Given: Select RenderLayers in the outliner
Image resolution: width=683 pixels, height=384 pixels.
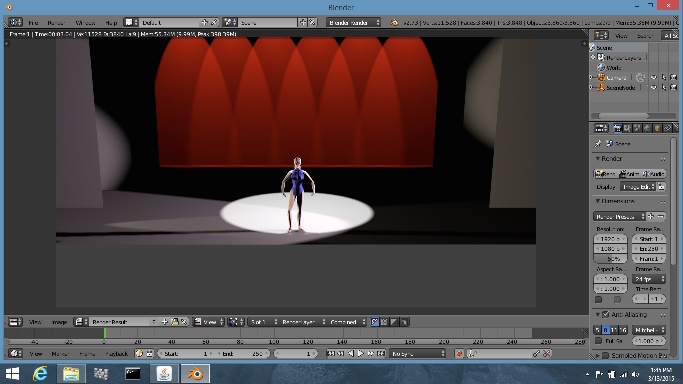Looking at the screenshot, I should (x=623, y=57).
